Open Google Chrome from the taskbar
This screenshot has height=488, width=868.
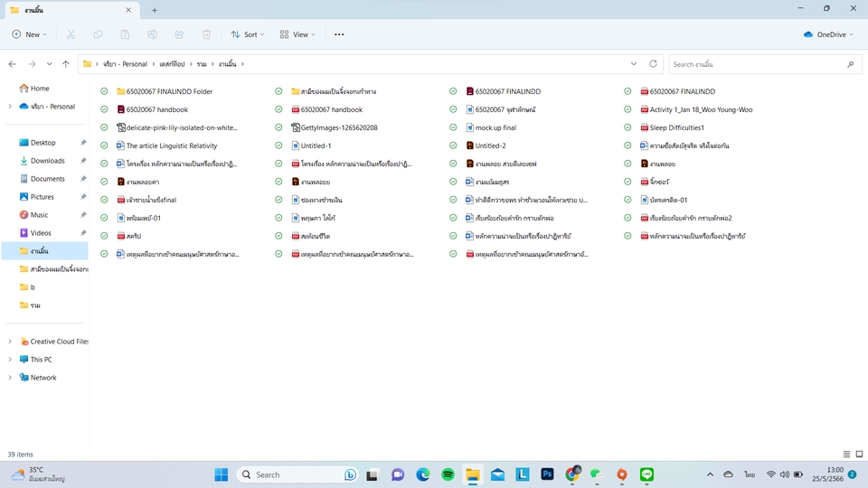click(x=572, y=474)
